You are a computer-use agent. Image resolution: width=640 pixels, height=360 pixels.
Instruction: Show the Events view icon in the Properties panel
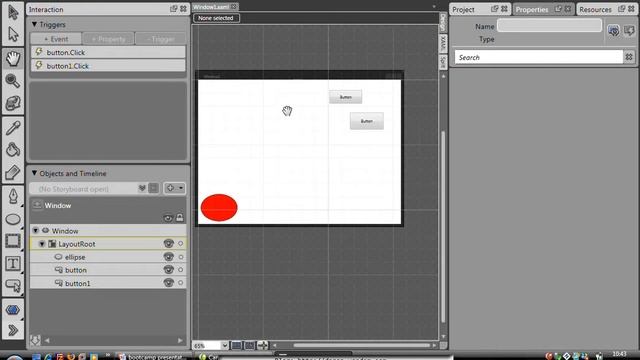pos(629,31)
